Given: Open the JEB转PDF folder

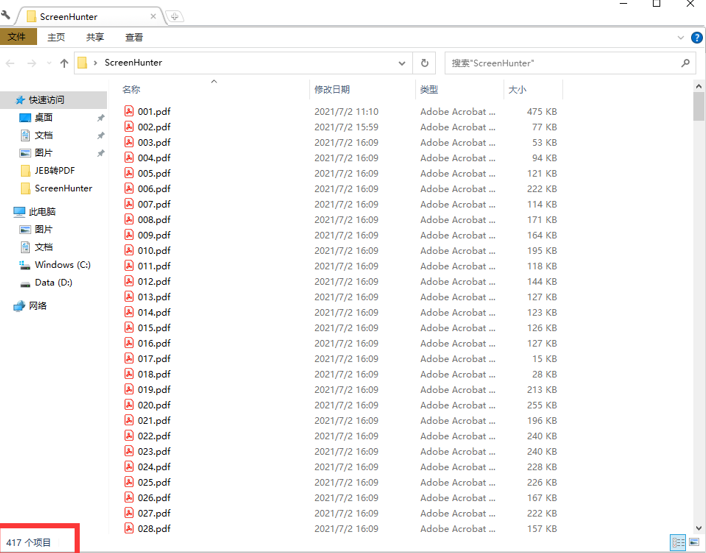Looking at the screenshot, I should [x=54, y=171].
